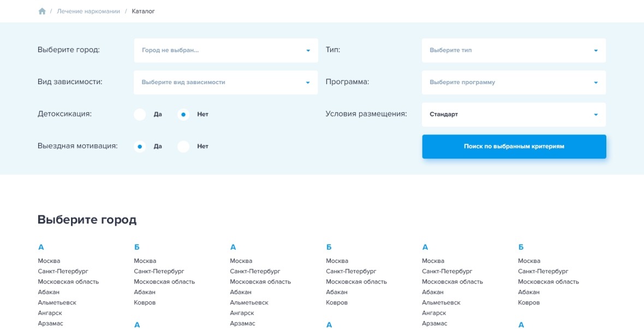Select 'Да' for Детоксикация
The height and width of the screenshot is (329, 644).
[x=140, y=115]
